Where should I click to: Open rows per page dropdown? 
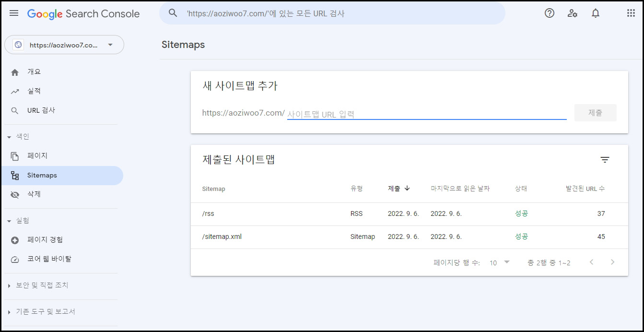pos(500,262)
